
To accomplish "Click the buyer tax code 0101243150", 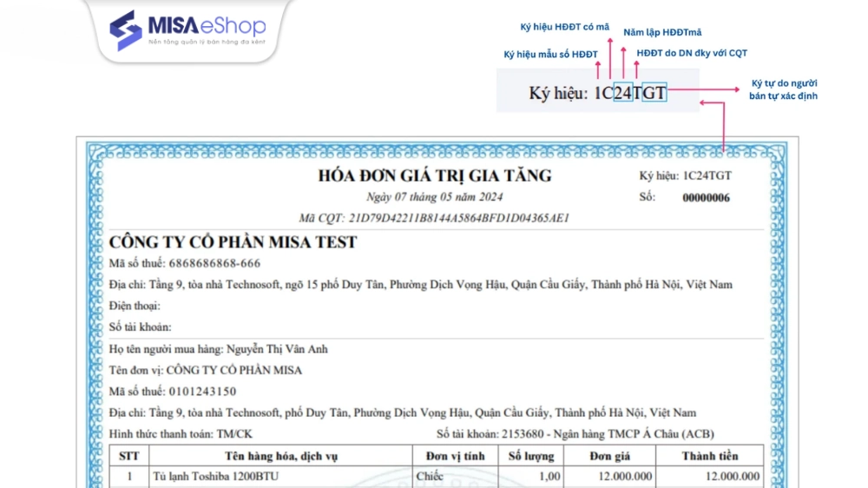I will tap(202, 392).
